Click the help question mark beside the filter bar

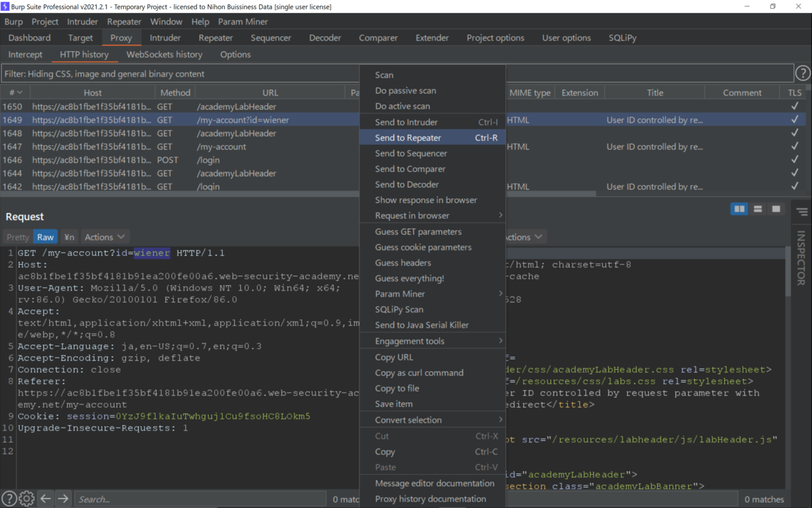coord(803,72)
